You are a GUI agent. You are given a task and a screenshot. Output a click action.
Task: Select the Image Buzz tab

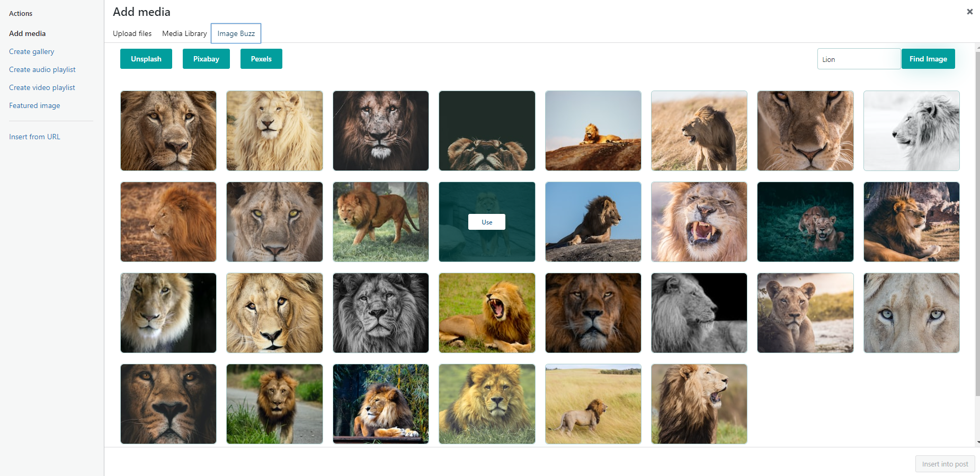[x=236, y=33]
